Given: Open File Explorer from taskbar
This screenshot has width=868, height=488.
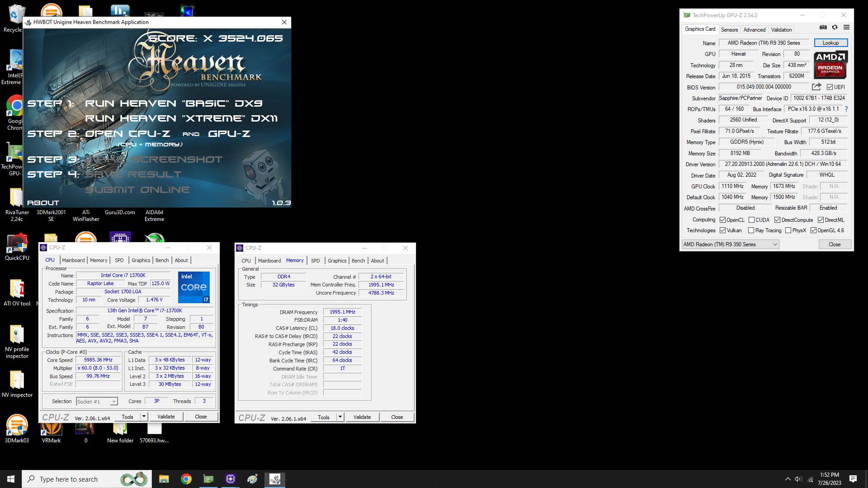Looking at the screenshot, I should pyautogui.click(x=164, y=479).
